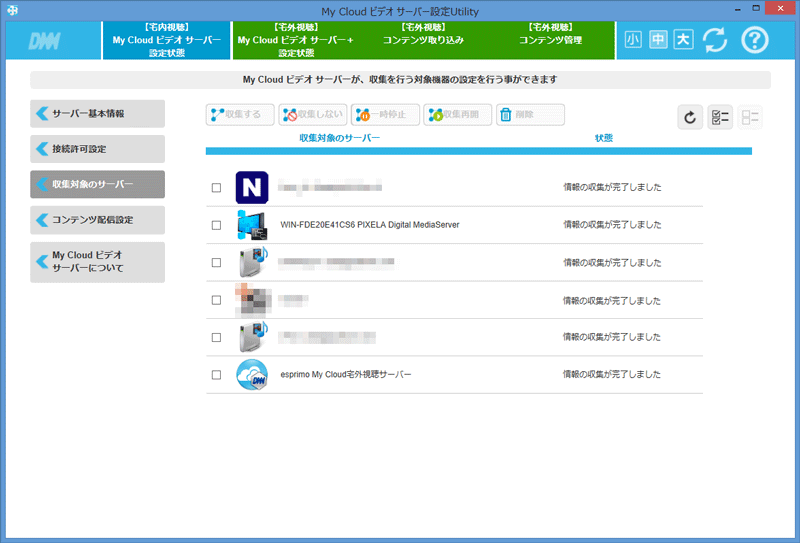Click the select all checklist icon
This screenshot has height=543, width=800.
coord(719,117)
